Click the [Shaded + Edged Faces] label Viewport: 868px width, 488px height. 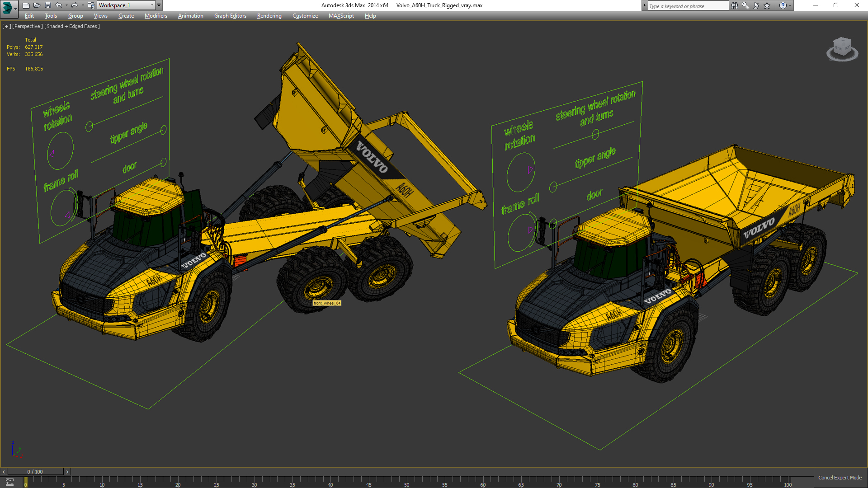point(72,26)
